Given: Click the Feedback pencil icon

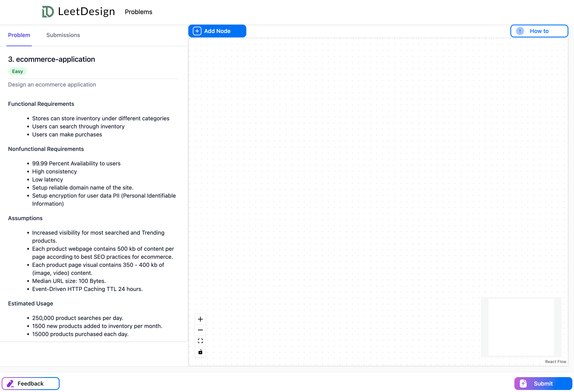Looking at the screenshot, I should pos(10,383).
